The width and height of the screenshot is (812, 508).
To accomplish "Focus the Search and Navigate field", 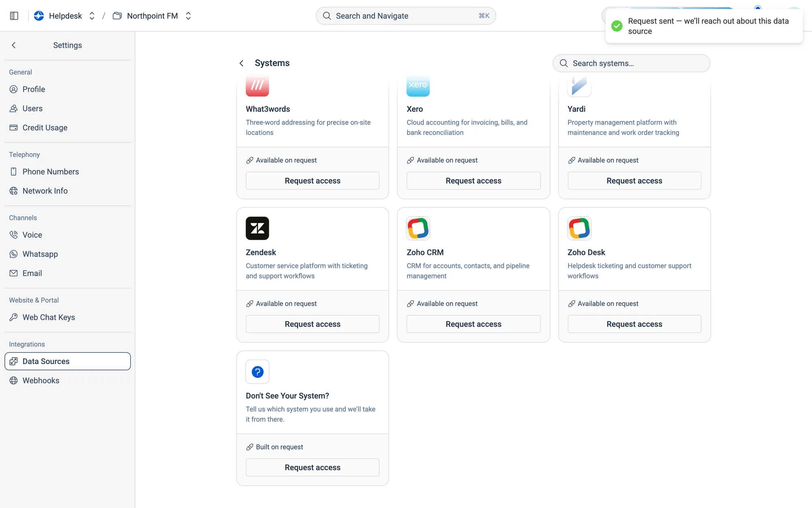I will click(406, 16).
